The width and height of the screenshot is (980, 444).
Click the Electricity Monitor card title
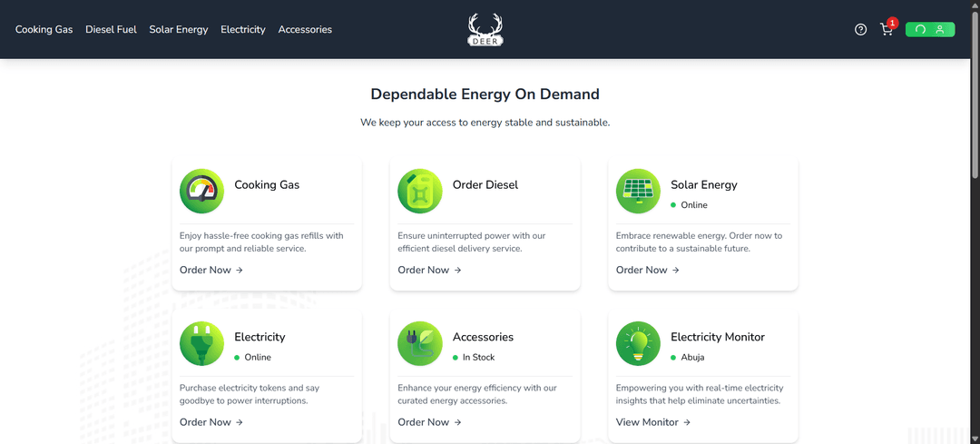718,337
